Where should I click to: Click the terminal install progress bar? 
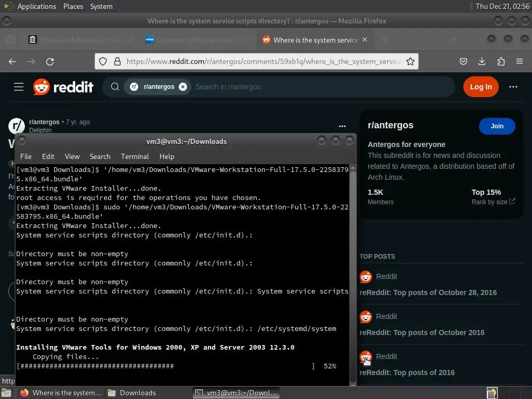point(166,366)
